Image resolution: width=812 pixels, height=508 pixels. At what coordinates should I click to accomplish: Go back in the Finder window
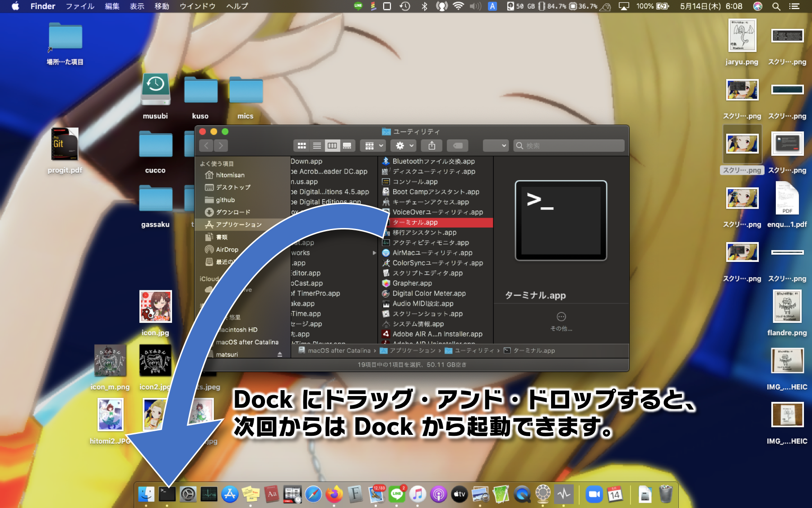click(x=206, y=145)
